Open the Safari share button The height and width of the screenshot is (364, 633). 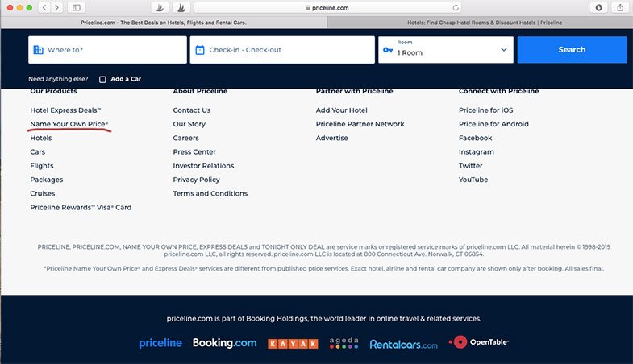point(620,8)
